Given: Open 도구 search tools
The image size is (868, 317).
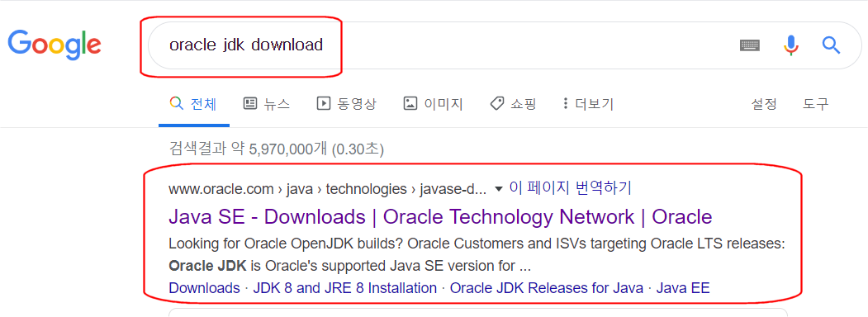Looking at the screenshot, I should [816, 103].
